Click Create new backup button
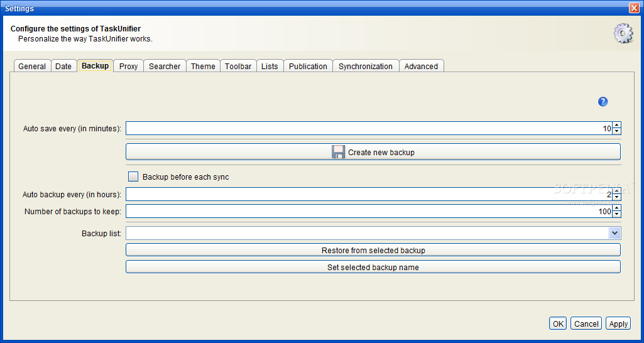The image size is (644, 343). click(x=373, y=152)
